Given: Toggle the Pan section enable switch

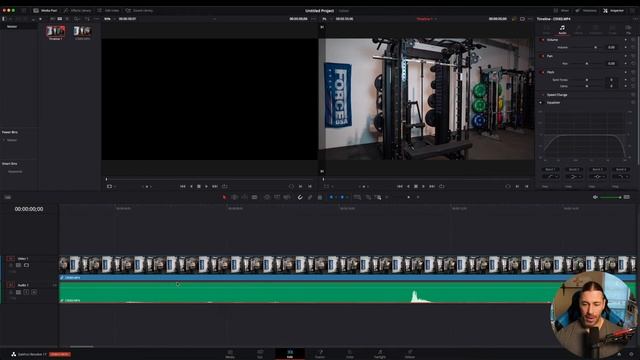Looking at the screenshot, I should coord(542,56).
